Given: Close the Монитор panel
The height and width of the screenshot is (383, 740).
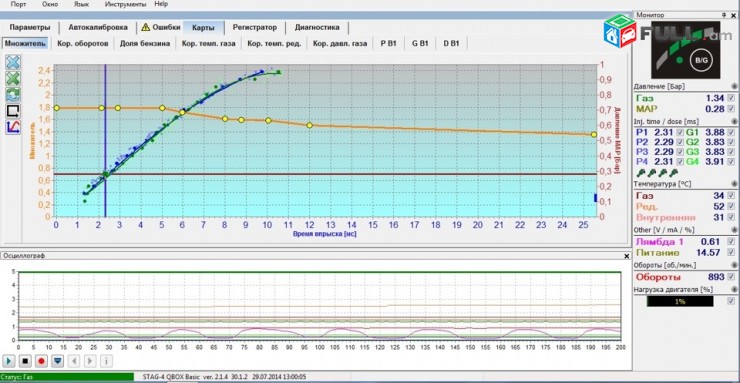Looking at the screenshot, I should tap(733, 15).
